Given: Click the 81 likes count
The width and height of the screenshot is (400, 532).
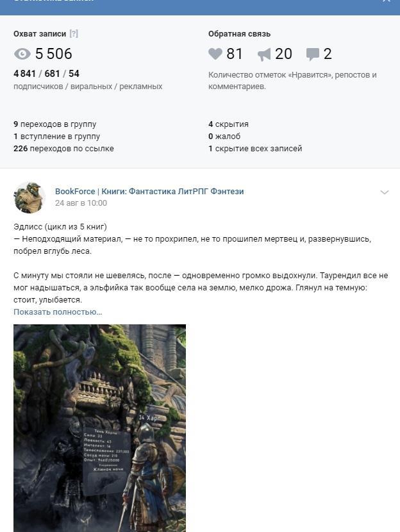Looking at the screenshot, I should (235, 54).
